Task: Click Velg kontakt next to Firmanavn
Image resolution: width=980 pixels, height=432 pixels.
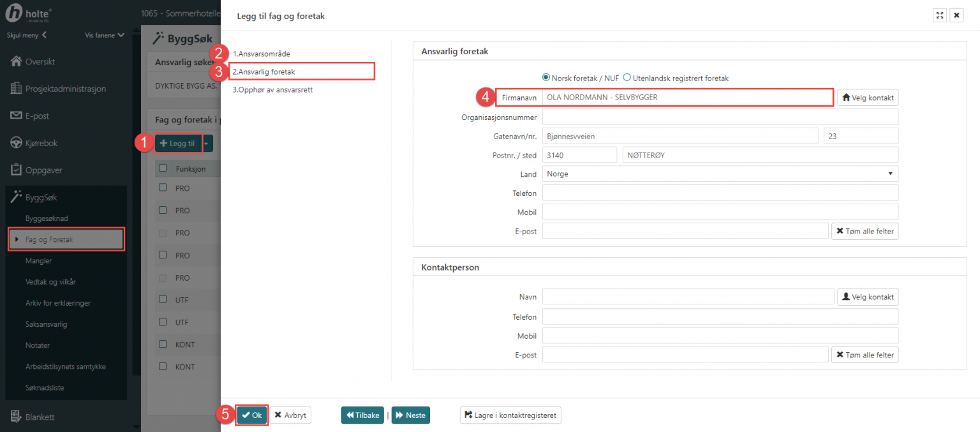Action: pos(867,98)
